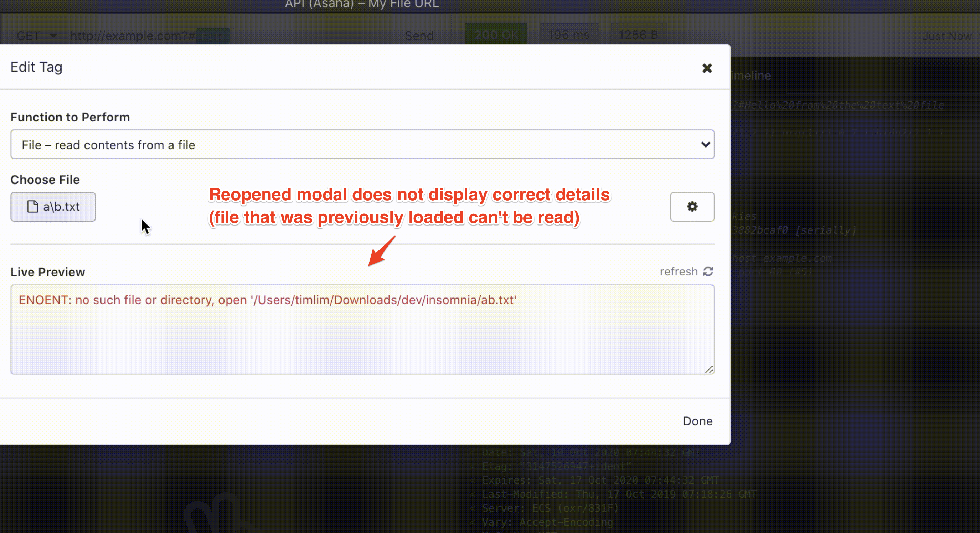Click the Live Preview resize handle
This screenshot has height=533, width=980.
709,369
